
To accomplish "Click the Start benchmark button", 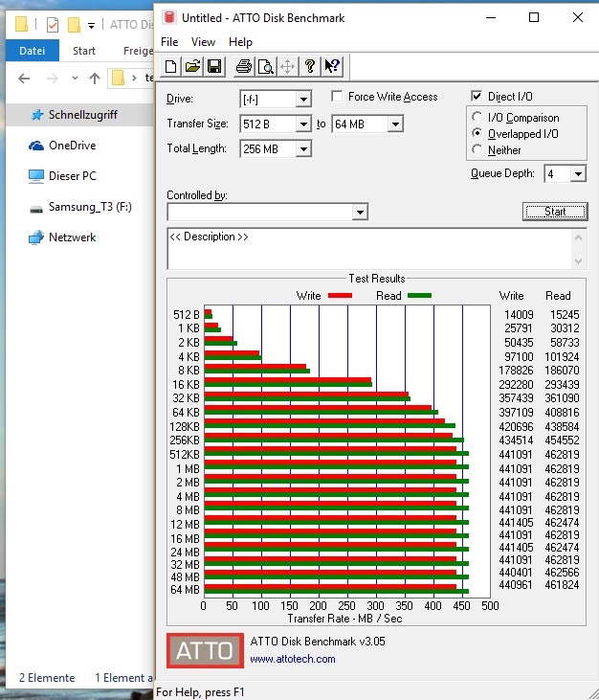I will 555,212.
